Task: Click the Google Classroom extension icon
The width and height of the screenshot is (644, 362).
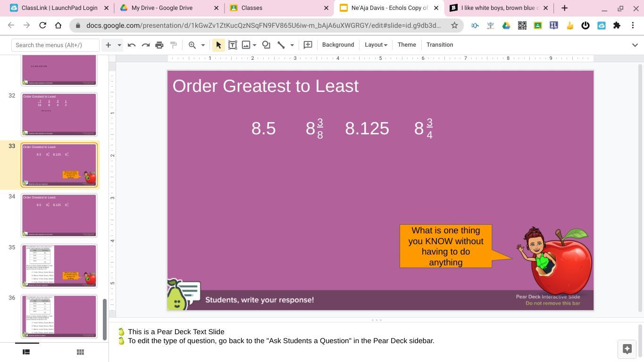Action: [x=538, y=25]
